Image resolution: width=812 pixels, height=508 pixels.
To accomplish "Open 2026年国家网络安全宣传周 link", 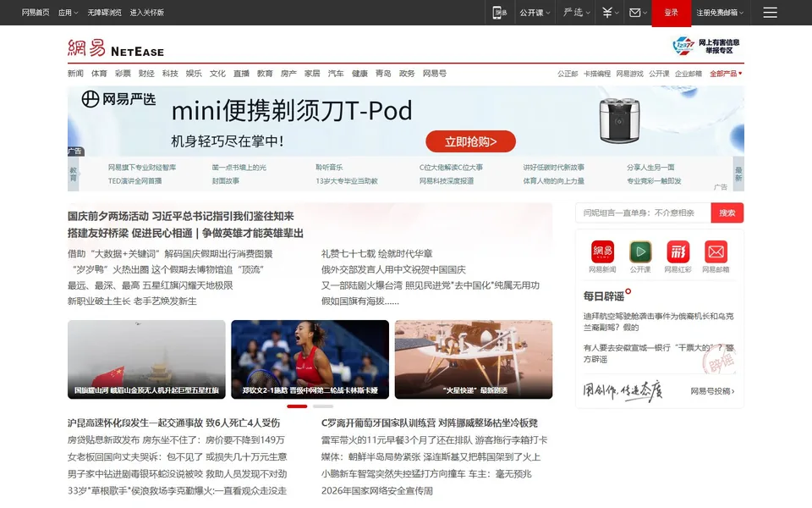I will (x=377, y=490).
